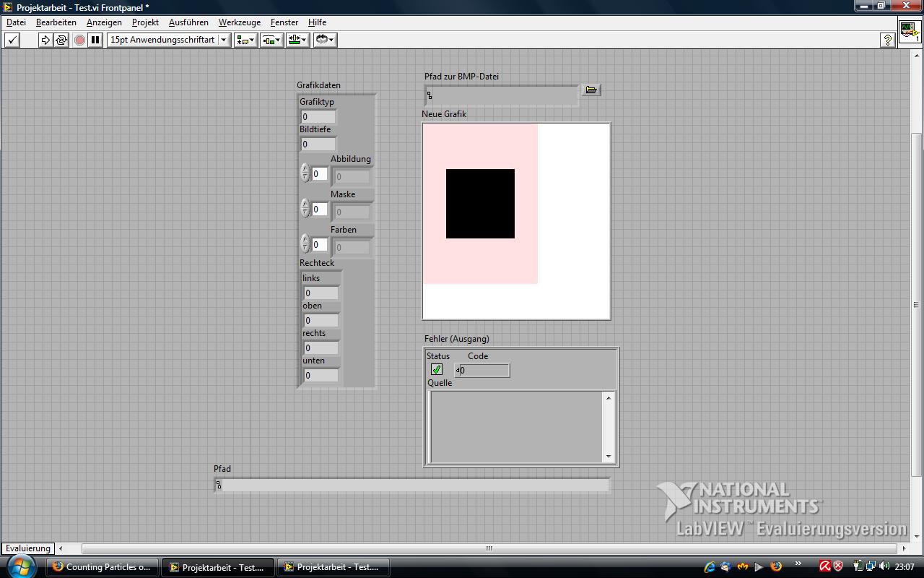Switch to Counting Particles Firefox taskbar button

tap(102, 567)
